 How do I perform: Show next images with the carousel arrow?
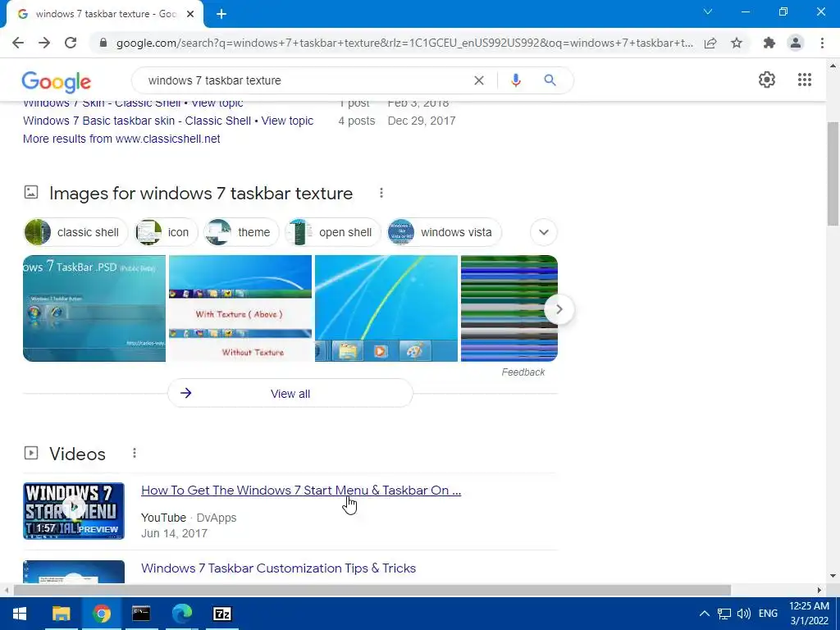[x=559, y=309]
